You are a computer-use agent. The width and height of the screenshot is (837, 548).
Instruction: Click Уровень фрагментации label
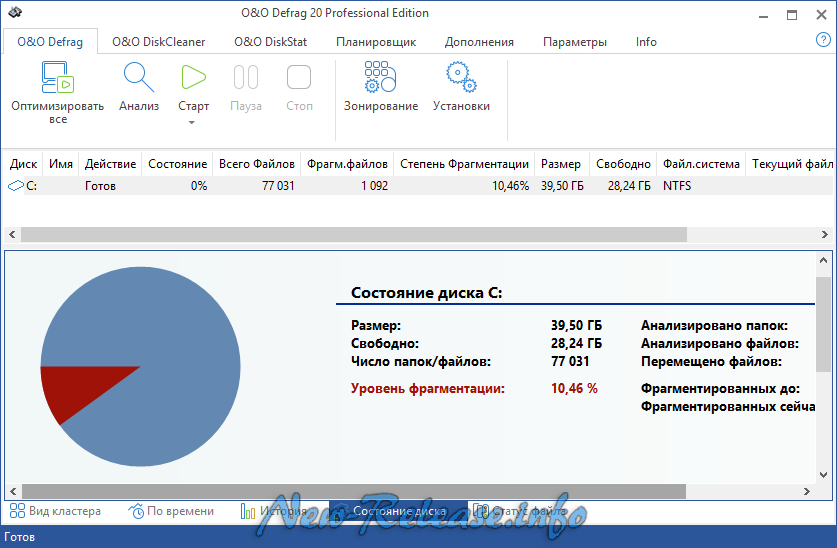(x=428, y=388)
